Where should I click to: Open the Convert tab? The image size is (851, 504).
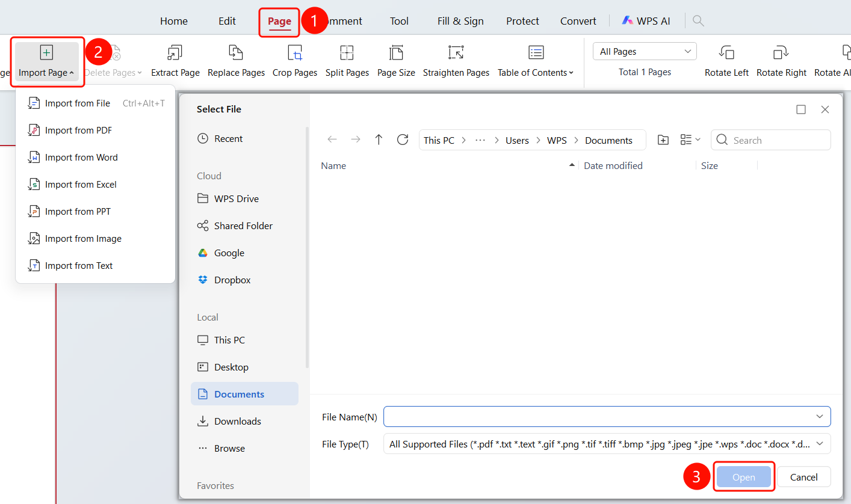coord(578,21)
